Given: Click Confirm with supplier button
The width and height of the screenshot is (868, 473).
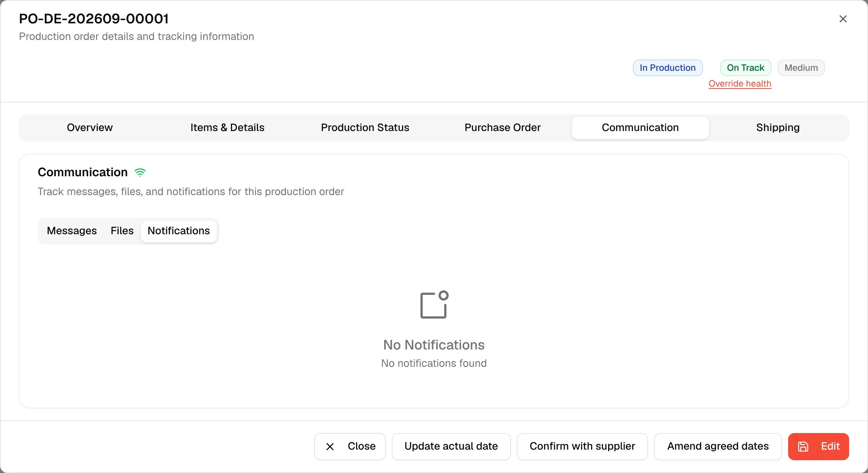Looking at the screenshot, I should coord(582,447).
